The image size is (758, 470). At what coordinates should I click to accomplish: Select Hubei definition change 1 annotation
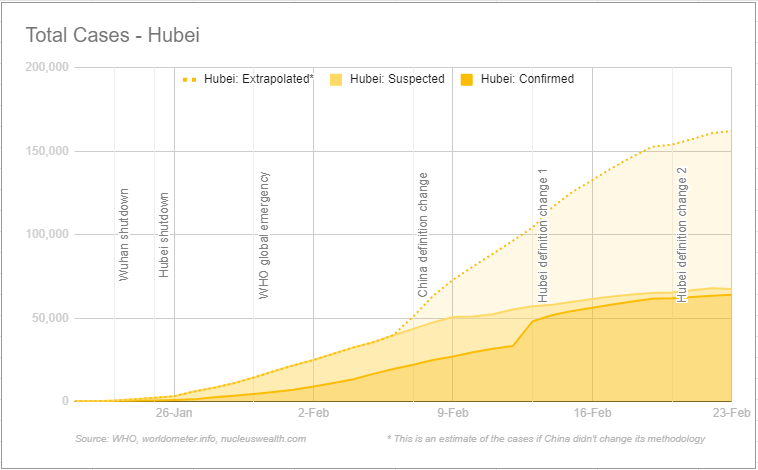[543, 235]
